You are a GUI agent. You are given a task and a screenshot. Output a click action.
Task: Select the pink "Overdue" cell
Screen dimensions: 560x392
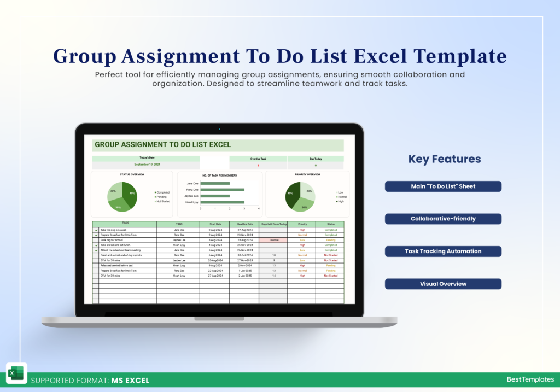273,240
